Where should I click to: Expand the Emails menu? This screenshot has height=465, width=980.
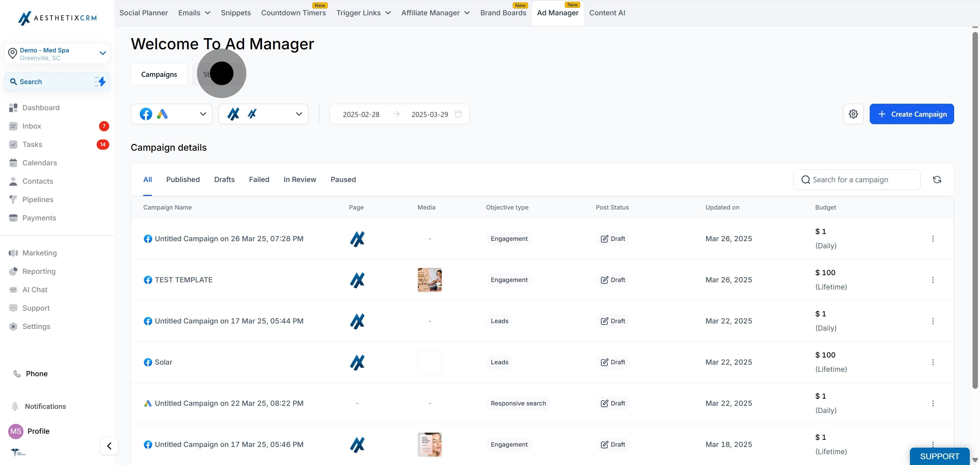(194, 13)
